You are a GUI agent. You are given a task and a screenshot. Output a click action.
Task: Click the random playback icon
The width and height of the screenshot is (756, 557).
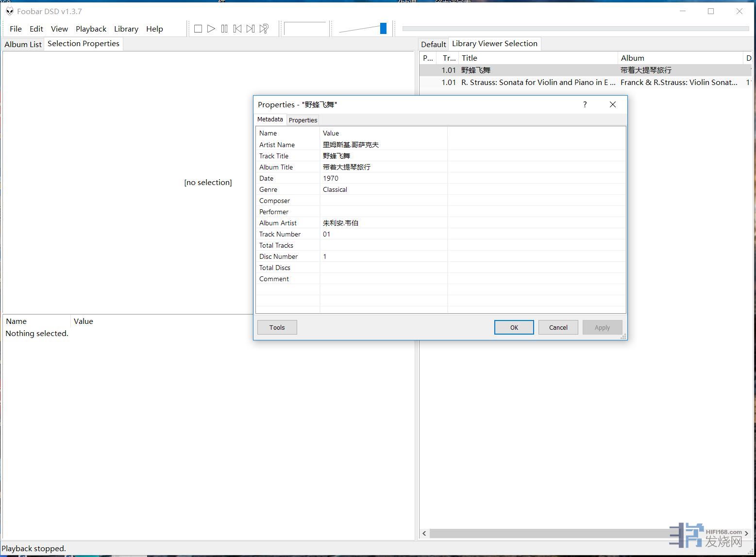pyautogui.click(x=264, y=29)
